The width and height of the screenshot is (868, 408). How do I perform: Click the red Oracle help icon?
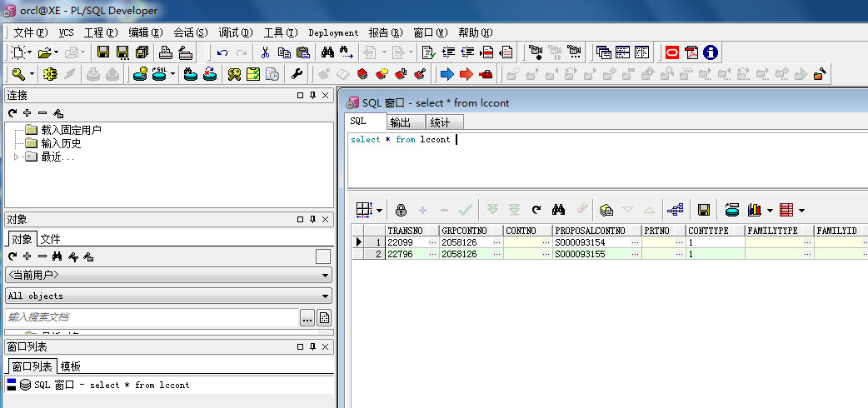(x=672, y=52)
